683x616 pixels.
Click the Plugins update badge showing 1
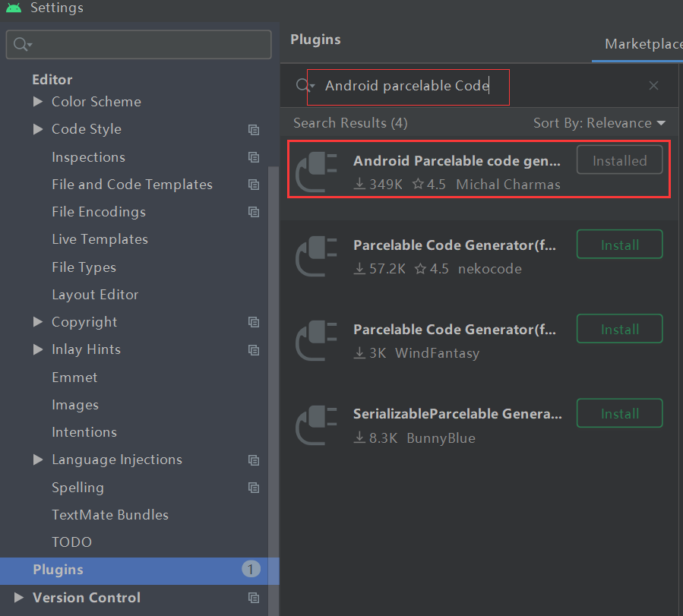(251, 569)
